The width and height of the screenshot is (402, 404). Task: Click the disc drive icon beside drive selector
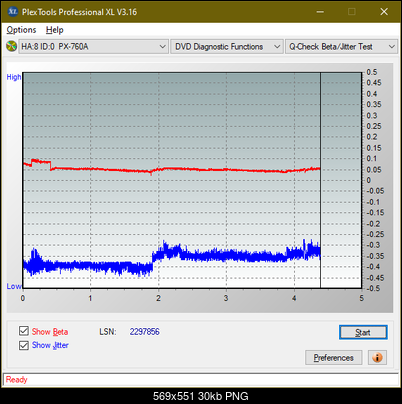pyautogui.click(x=12, y=46)
